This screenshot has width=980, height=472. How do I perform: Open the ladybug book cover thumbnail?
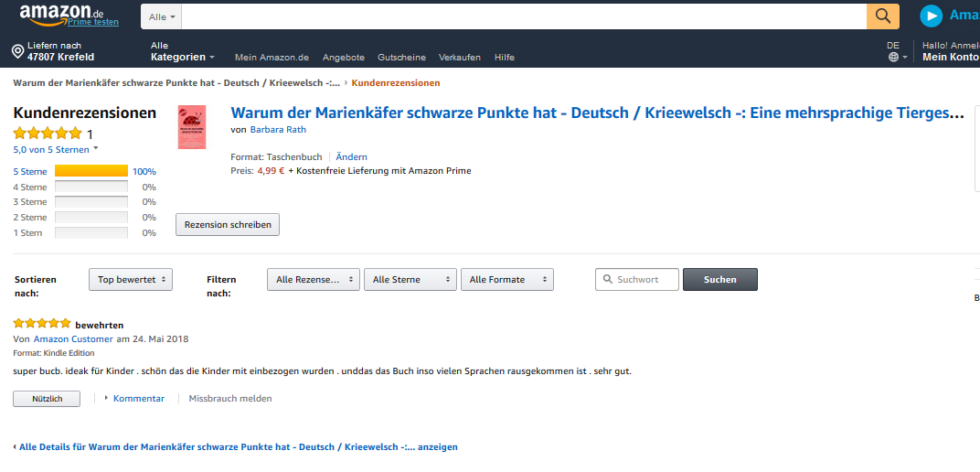[x=192, y=127]
